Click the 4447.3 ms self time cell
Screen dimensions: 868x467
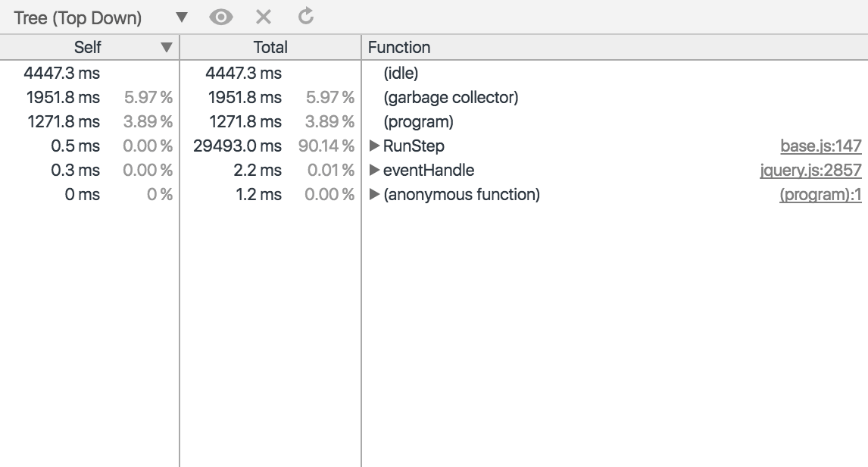coord(62,74)
